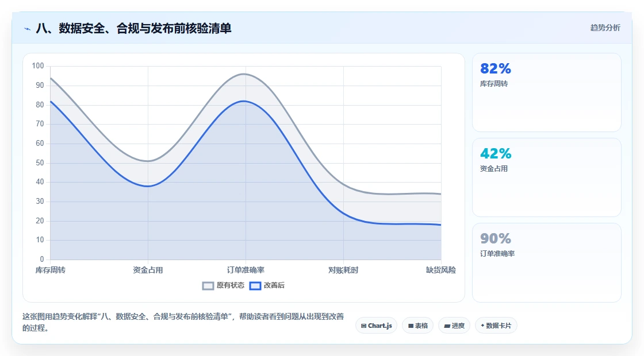
Task: Click the 改善后 legend color box
Action: point(255,286)
